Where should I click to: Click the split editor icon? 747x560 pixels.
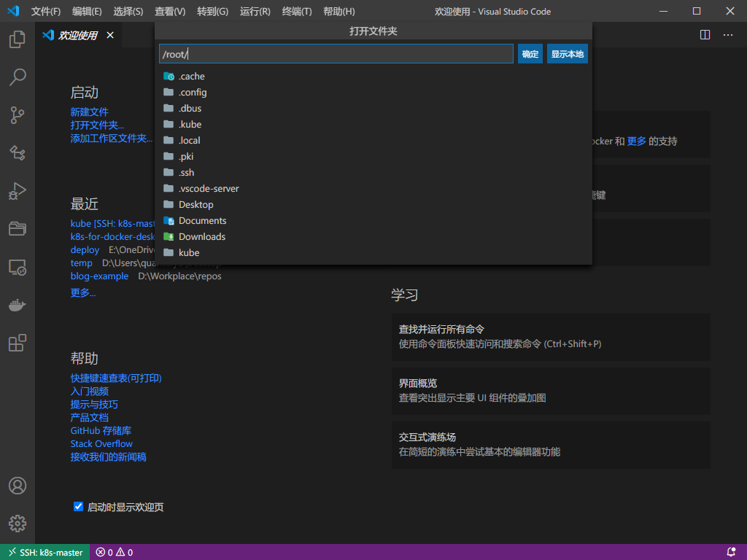(x=705, y=35)
